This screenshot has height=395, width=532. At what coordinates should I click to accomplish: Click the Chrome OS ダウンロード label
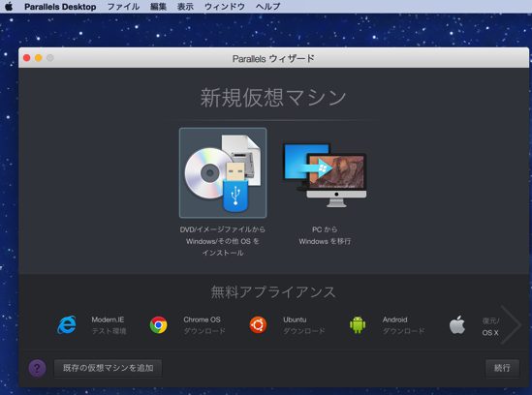204,325
